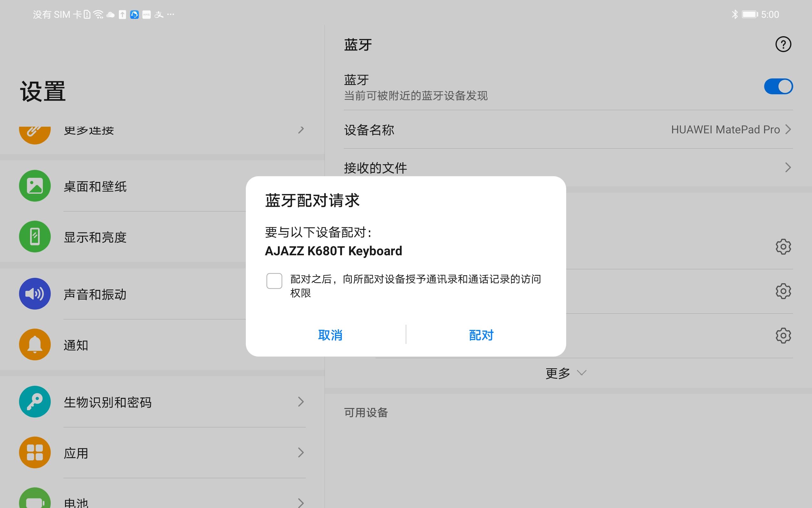Tap cloud icon in status bar
The height and width of the screenshot is (508, 812).
(x=110, y=15)
